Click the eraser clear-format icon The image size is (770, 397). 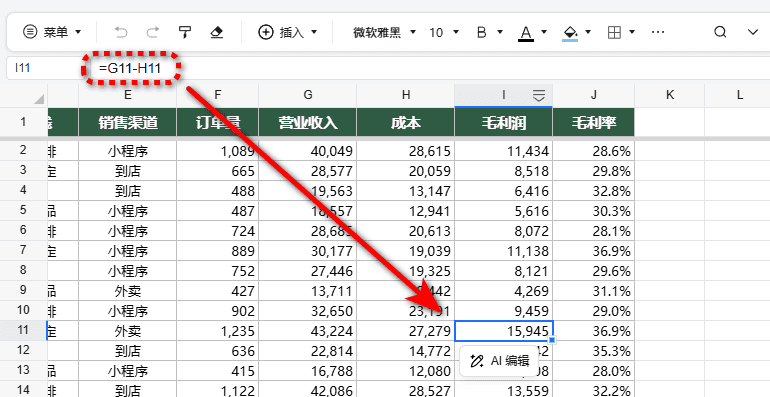[217, 32]
